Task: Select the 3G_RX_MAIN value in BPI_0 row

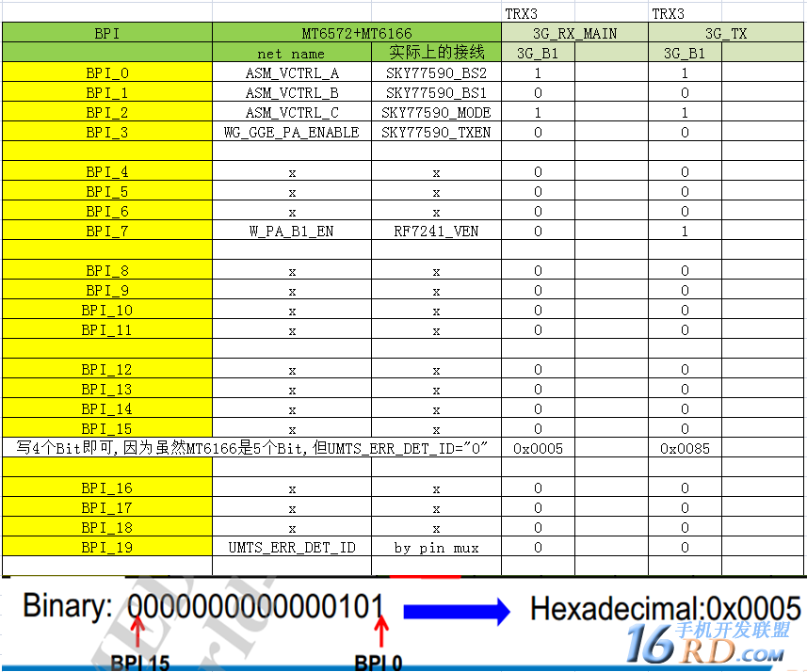Action: pos(538,72)
